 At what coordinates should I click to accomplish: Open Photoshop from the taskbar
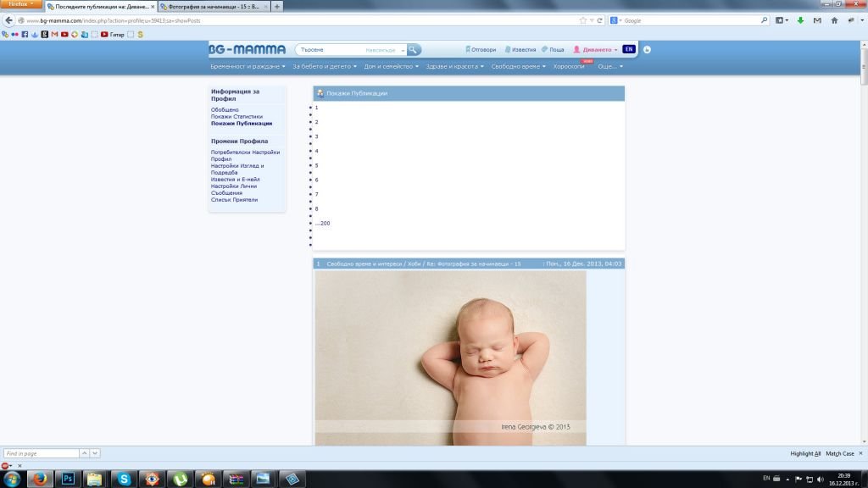tap(68, 479)
